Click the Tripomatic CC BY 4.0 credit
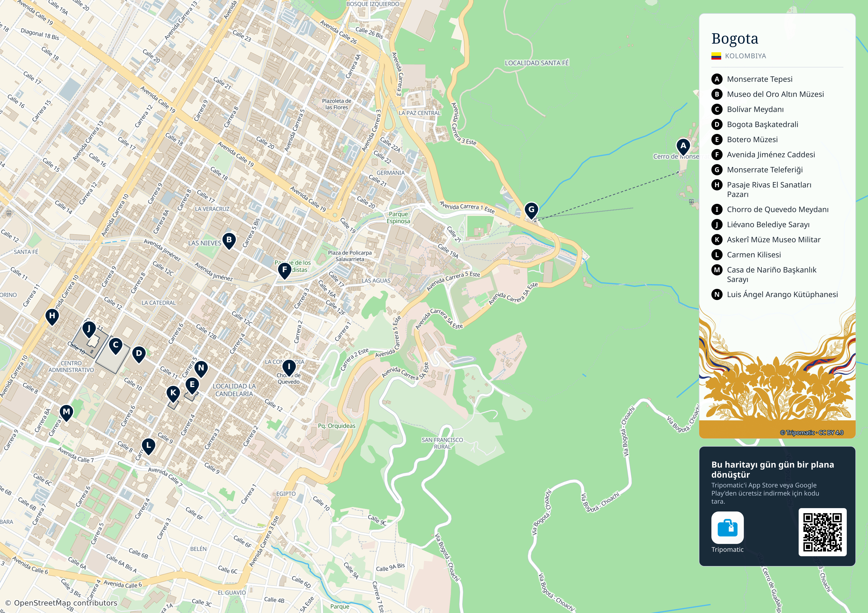The image size is (868, 613). coord(811,433)
